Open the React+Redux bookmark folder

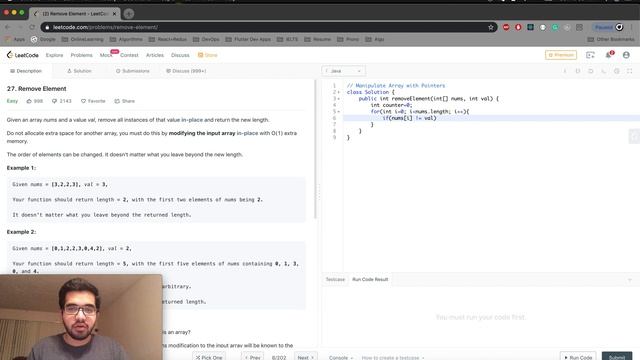168,39
